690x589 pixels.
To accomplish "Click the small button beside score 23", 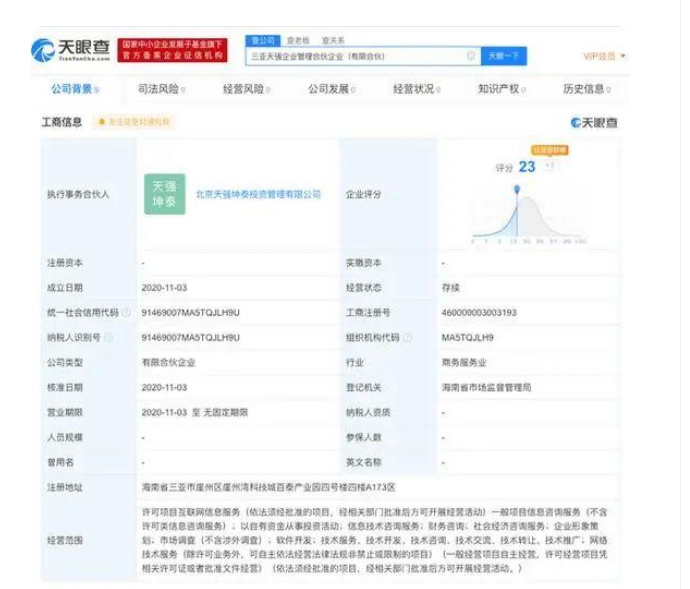I will click(x=550, y=166).
